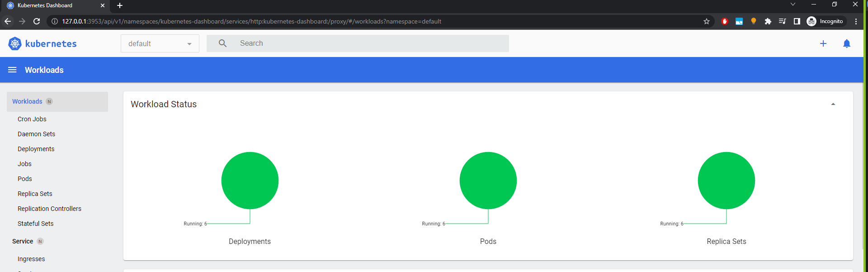Viewport: 868px width, 272px height.
Task: Open Deployments in the sidebar
Action: [36, 149]
